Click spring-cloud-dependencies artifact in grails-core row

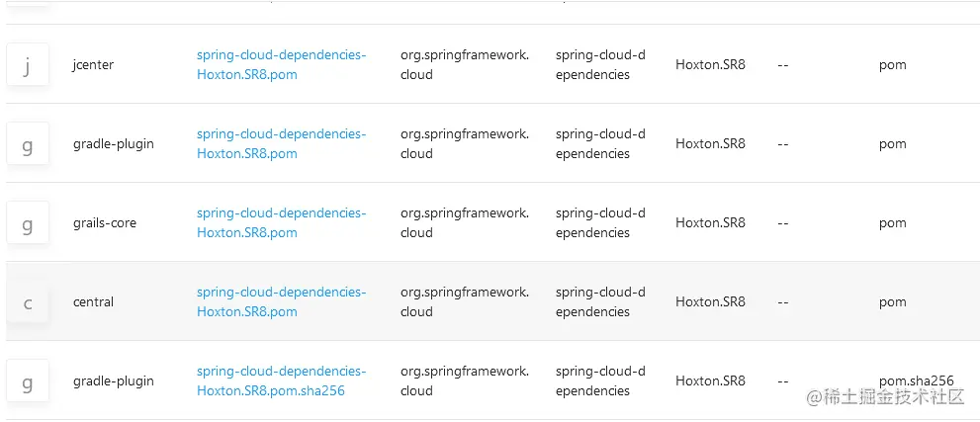599,222
